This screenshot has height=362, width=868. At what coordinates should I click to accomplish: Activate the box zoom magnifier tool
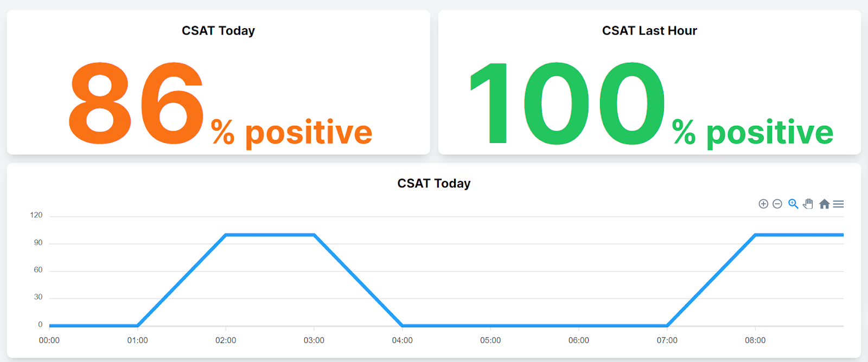point(793,204)
